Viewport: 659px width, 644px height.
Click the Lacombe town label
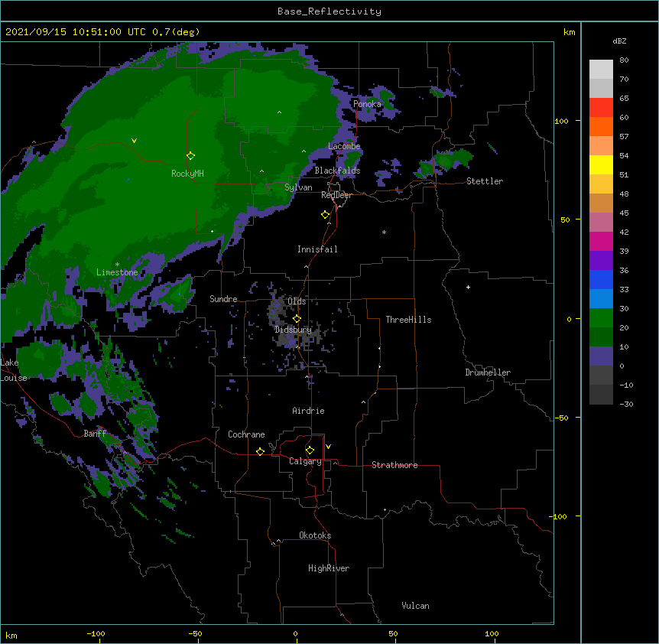(x=344, y=146)
